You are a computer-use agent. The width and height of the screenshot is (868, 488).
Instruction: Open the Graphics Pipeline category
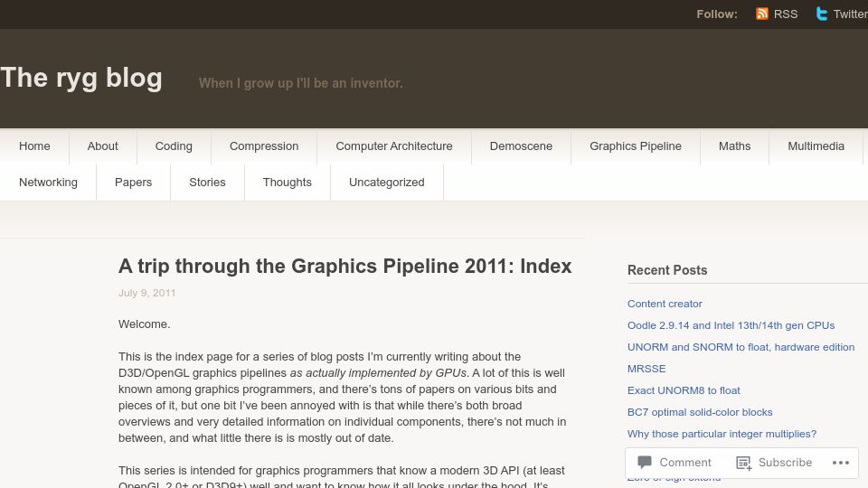tap(636, 146)
